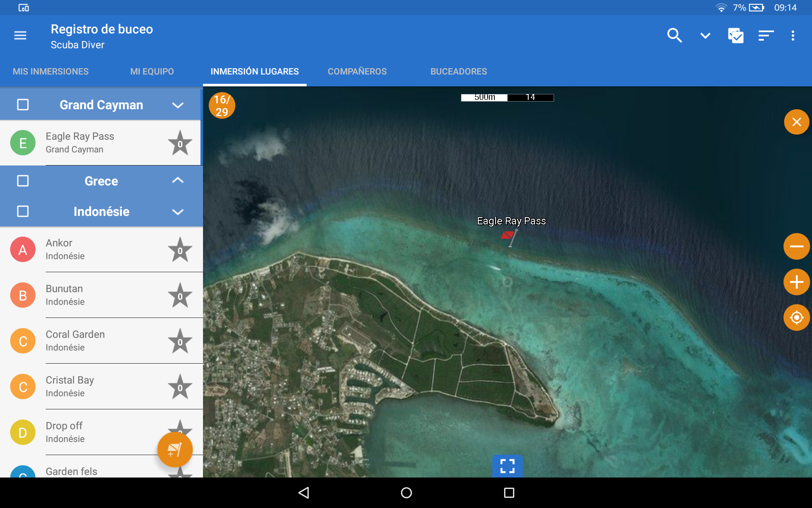Tap the green E avatar circle
The width and height of the screenshot is (812, 508).
(x=23, y=143)
